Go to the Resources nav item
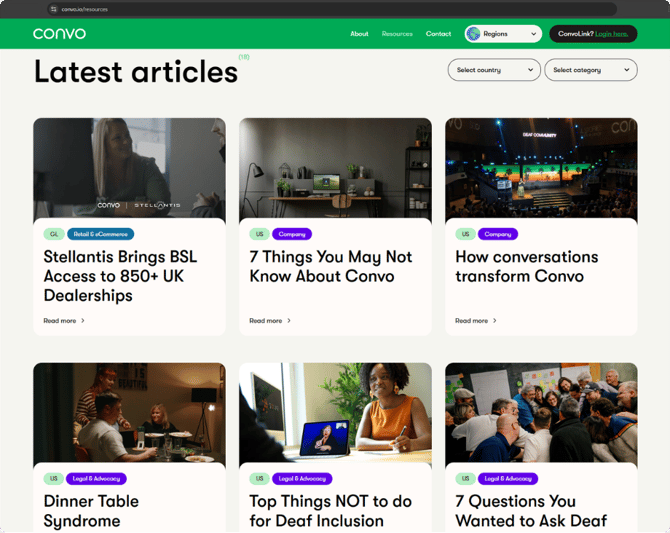The image size is (670, 533). coord(397,34)
